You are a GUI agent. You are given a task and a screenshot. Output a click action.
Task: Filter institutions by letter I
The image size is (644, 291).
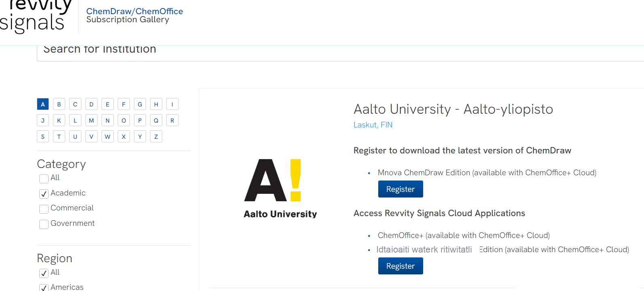tap(172, 104)
